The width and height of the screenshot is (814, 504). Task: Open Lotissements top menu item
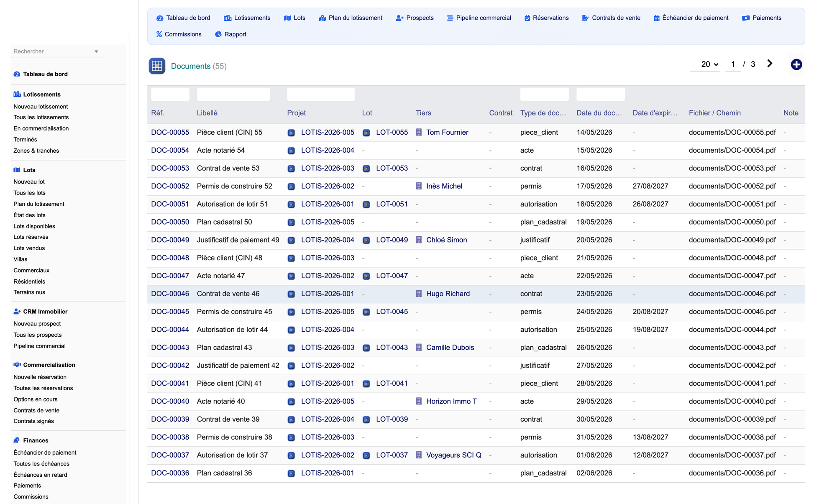coord(247,18)
